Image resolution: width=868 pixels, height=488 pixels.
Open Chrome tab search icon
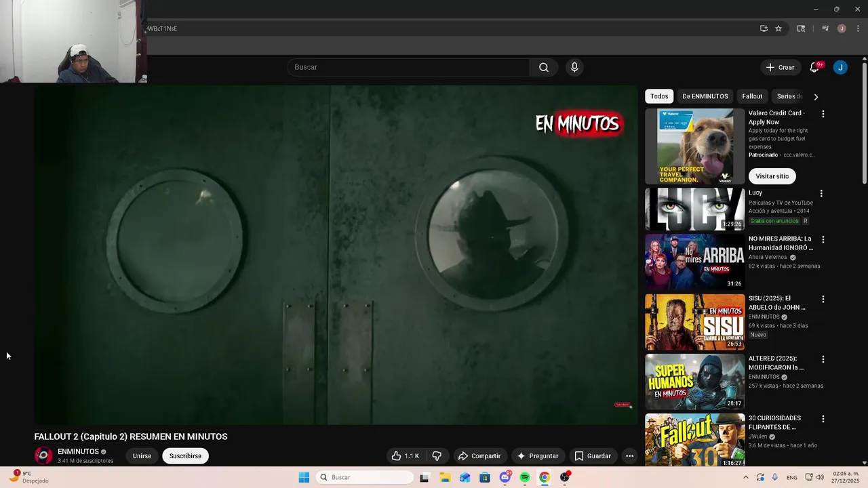tap(801, 28)
